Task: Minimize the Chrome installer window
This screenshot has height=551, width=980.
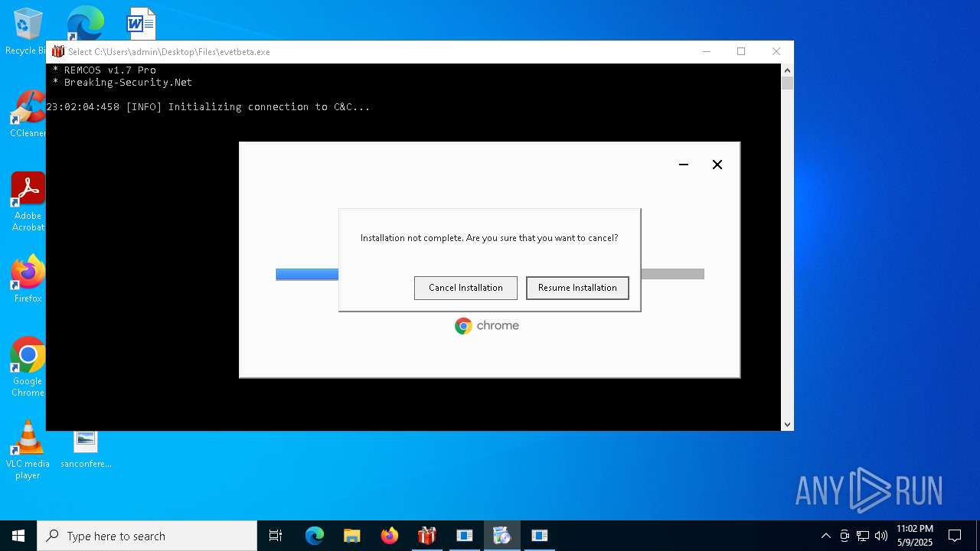Action: pyautogui.click(x=684, y=165)
